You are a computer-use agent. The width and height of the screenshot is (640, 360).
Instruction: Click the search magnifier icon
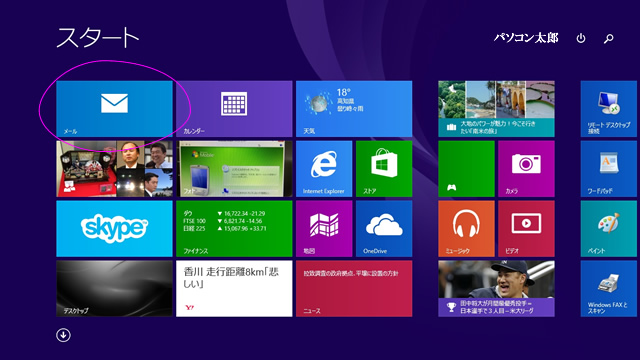tap(609, 38)
